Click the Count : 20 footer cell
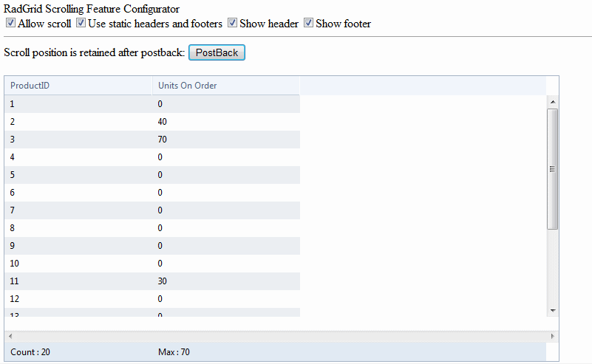This screenshot has height=364, width=592. (x=30, y=352)
